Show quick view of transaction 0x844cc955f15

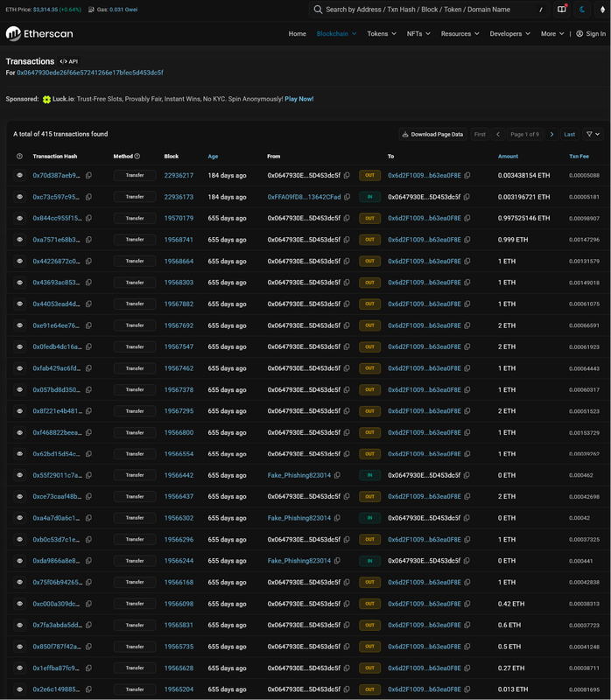click(19, 218)
